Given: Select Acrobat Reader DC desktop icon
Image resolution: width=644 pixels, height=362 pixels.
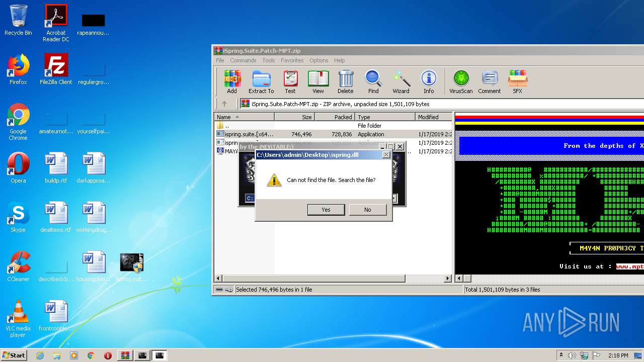Looking at the screenshot, I should tap(56, 23).
